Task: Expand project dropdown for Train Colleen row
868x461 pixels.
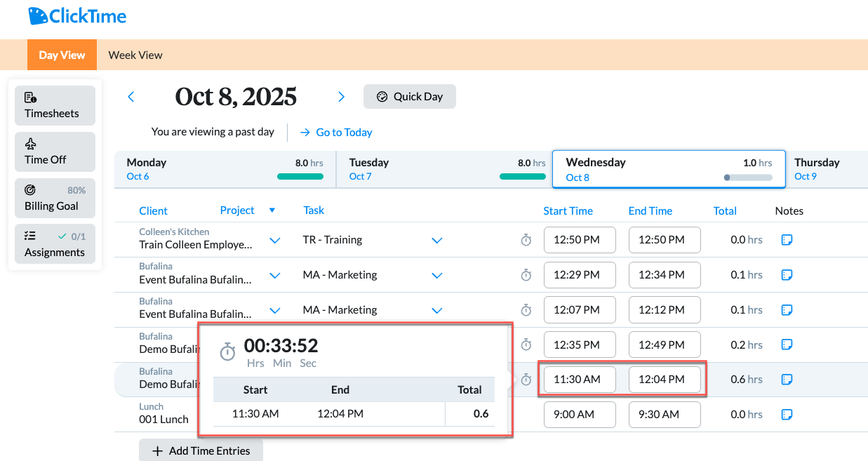Action: coord(275,241)
